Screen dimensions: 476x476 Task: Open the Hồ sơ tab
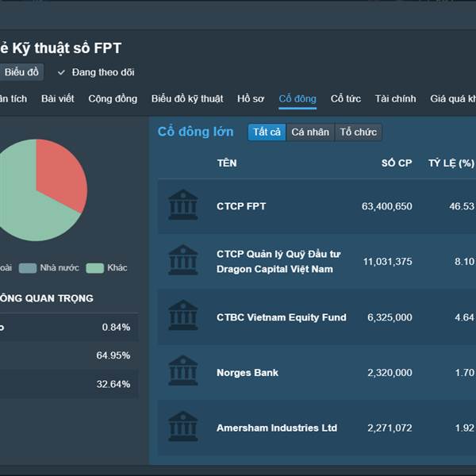click(x=251, y=98)
